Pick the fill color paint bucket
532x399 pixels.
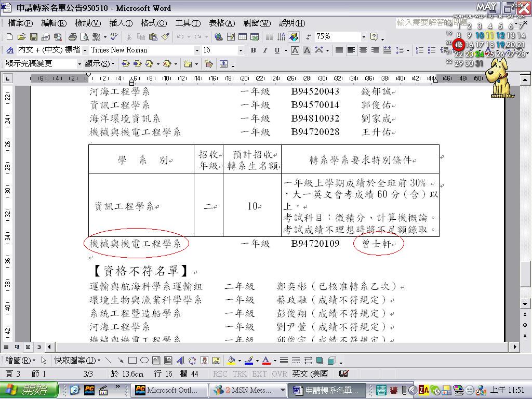[x=231, y=361]
